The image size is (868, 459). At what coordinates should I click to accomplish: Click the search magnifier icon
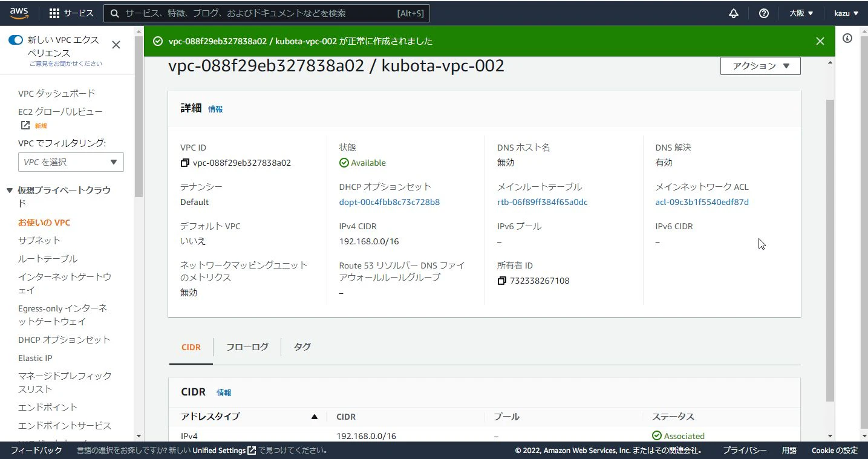click(115, 13)
